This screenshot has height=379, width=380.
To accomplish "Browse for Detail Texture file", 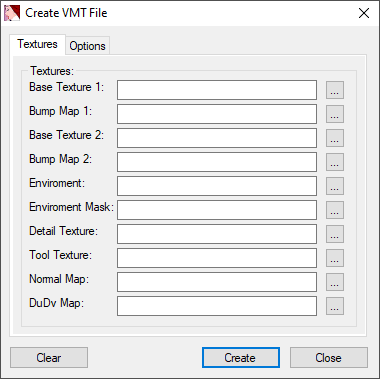I will coord(335,234).
